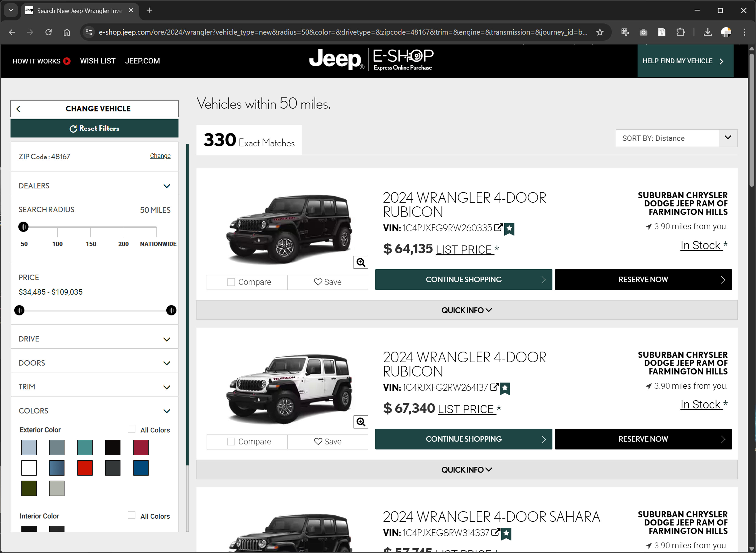The image size is (756, 553).
Task: Bookmark this page with the star icon
Action: point(600,32)
